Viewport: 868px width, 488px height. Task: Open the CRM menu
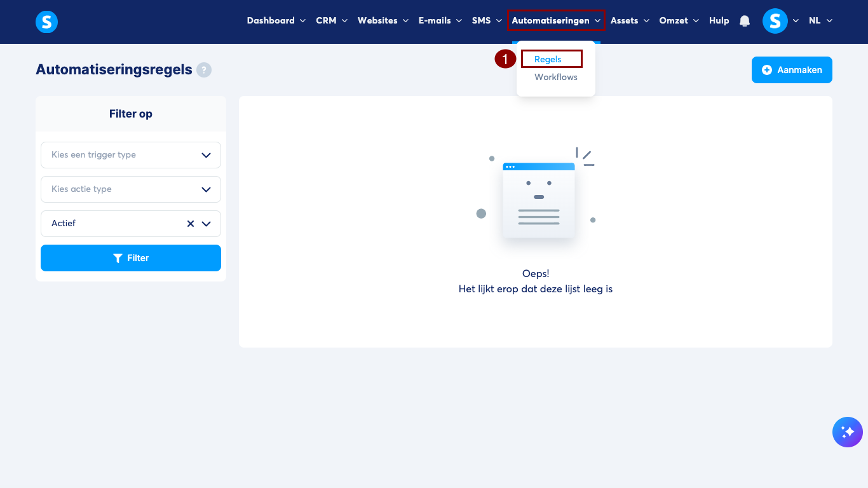pos(332,20)
